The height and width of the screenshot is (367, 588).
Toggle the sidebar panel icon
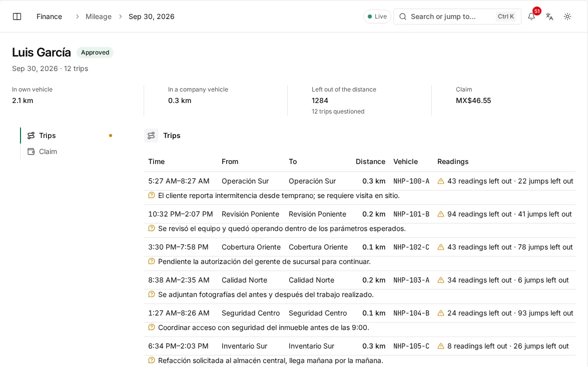pos(17,16)
